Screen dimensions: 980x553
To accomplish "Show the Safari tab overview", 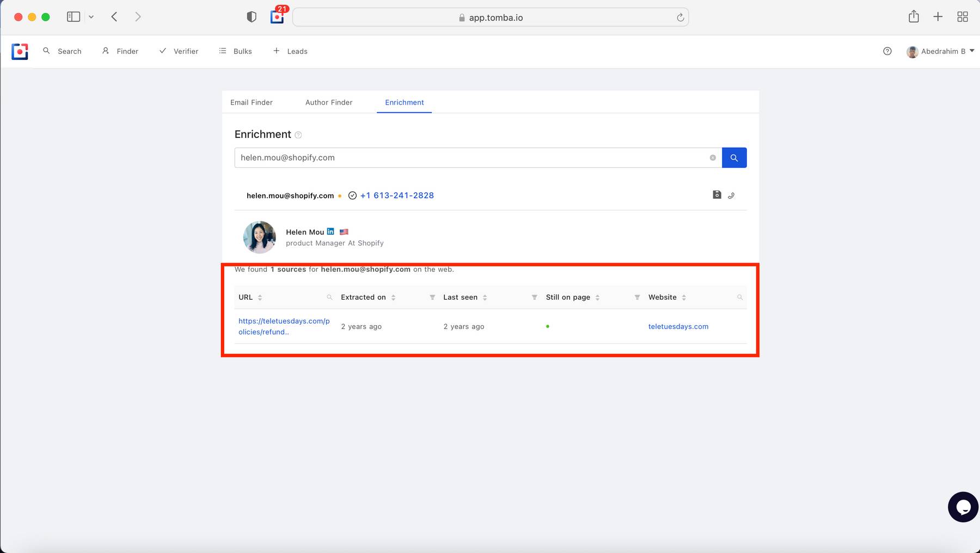I will (963, 17).
